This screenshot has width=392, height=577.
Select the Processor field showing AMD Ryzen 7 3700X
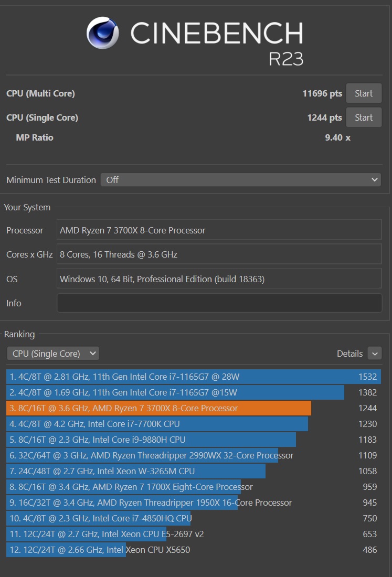pyautogui.click(x=219, y=230)
